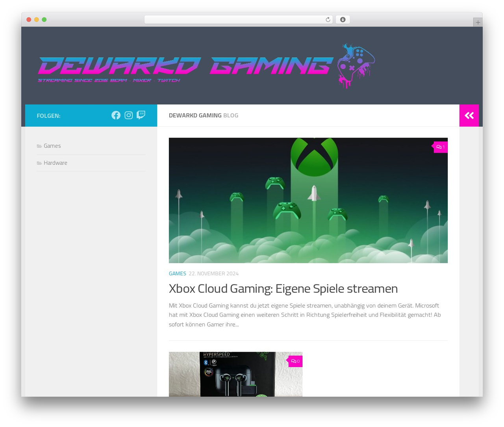Click the Xbox Cloud Gaming post thumbnail
This screenshot has width=504, height=427.
pos(308,200)
